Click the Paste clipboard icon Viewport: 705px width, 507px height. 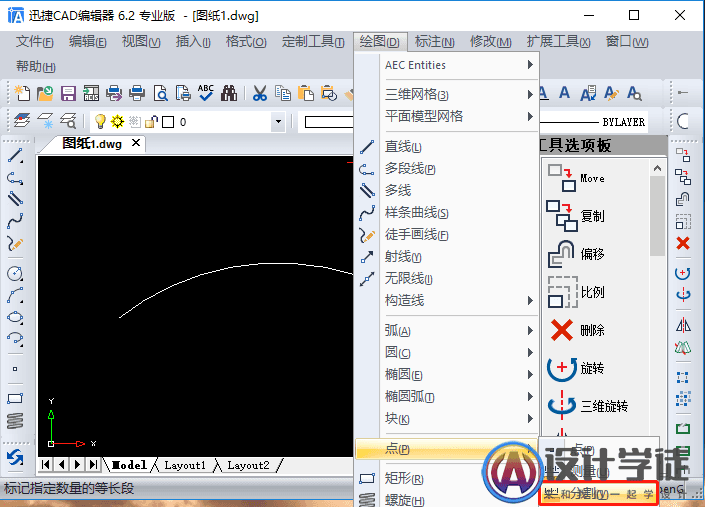tap(306, 93)
